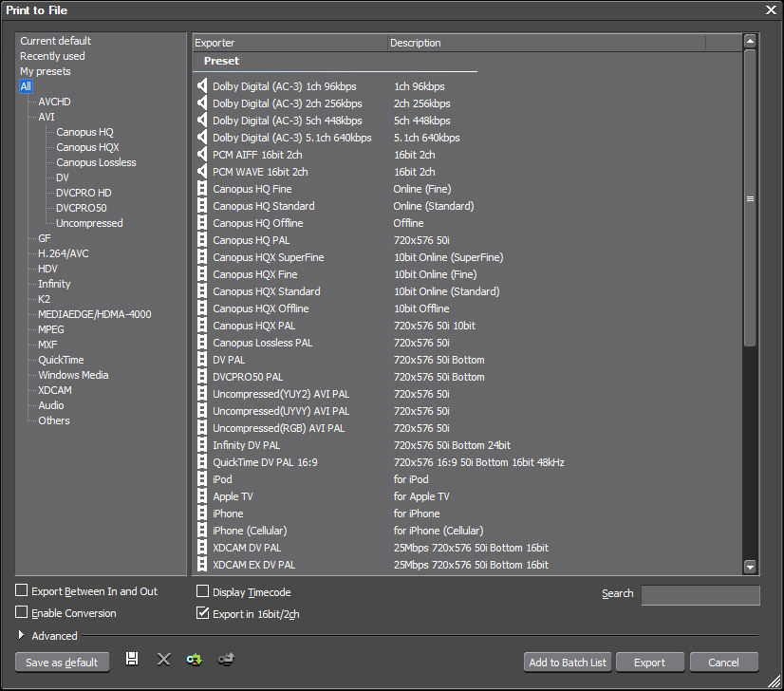
Task: Click speaker icon of Dolby Digital 2ch 256kbps
Action: tap(201, 103)
